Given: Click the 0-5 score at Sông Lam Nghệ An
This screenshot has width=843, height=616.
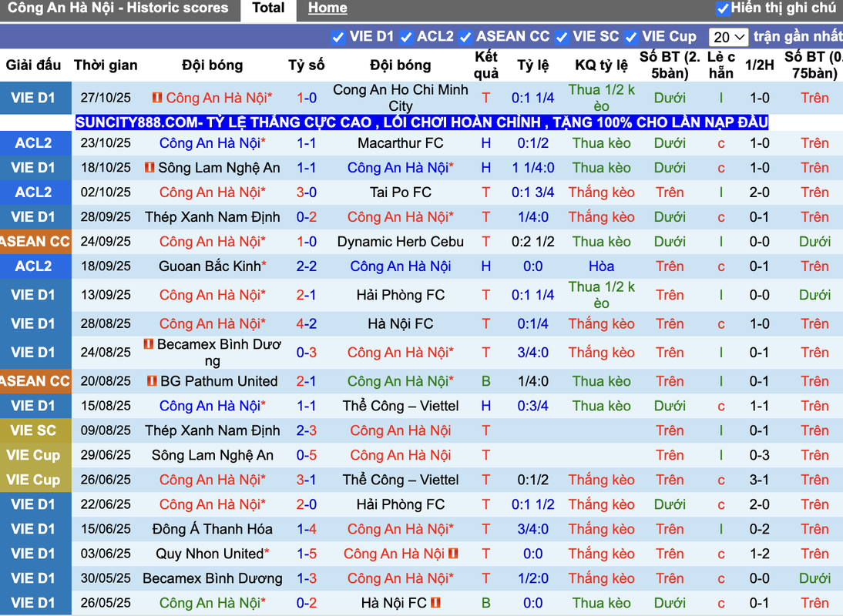Looking at the screenshot, I should (307, 455).
